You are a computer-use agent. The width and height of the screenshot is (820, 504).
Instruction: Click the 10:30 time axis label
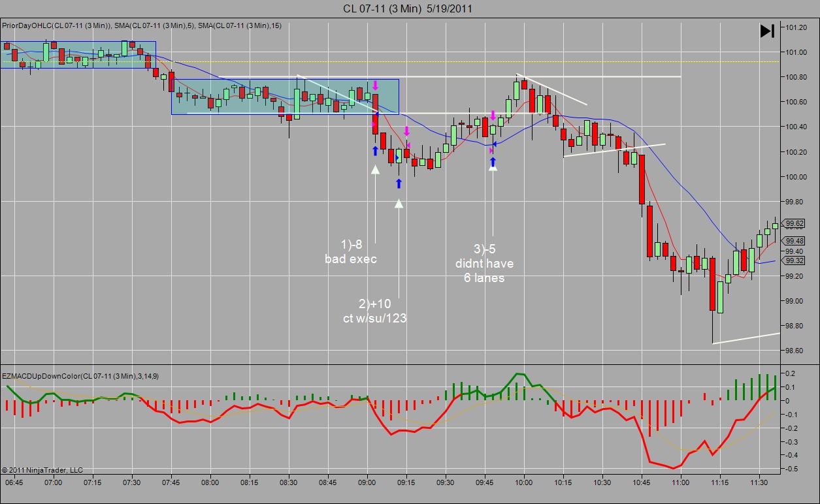click(x=602, y=482)
